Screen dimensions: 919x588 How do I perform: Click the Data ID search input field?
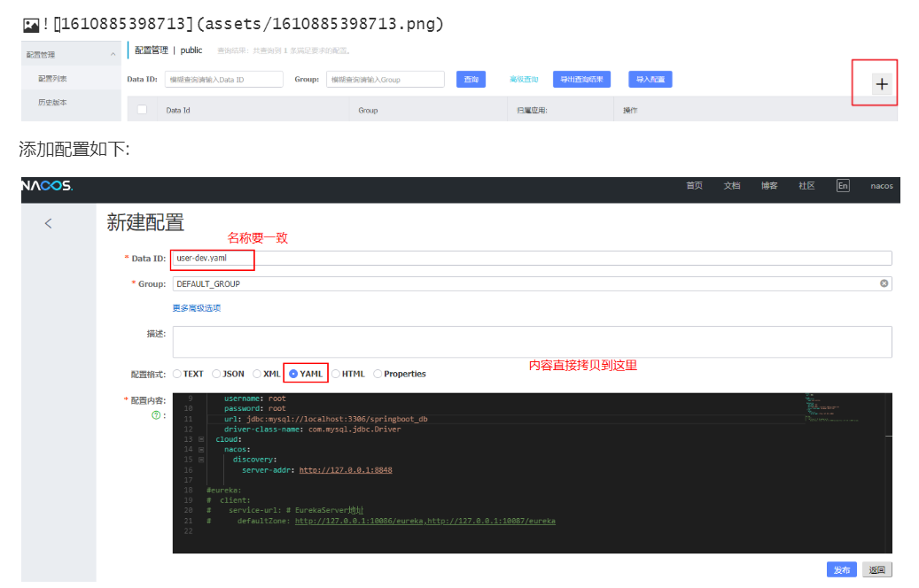click(x=224, y=79)
